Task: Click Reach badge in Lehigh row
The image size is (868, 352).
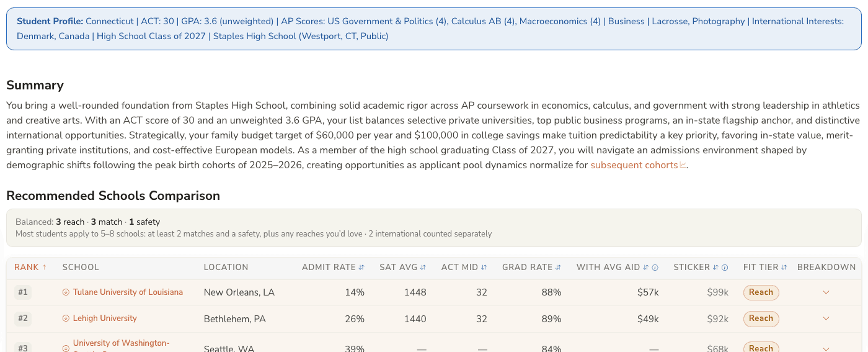Action: [x=761, y=318]
